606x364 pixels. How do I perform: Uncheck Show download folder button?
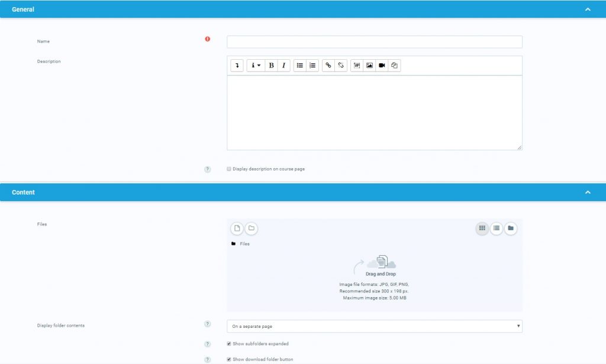tap(229, 359)
